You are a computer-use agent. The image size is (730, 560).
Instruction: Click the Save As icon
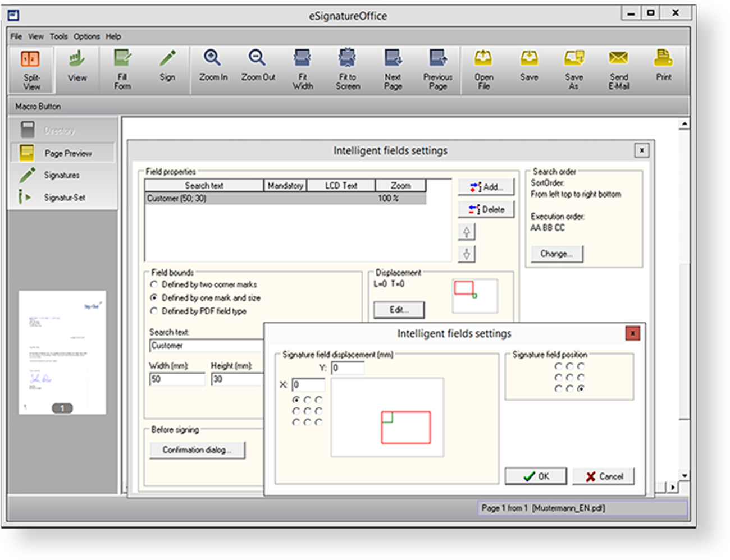574,70
